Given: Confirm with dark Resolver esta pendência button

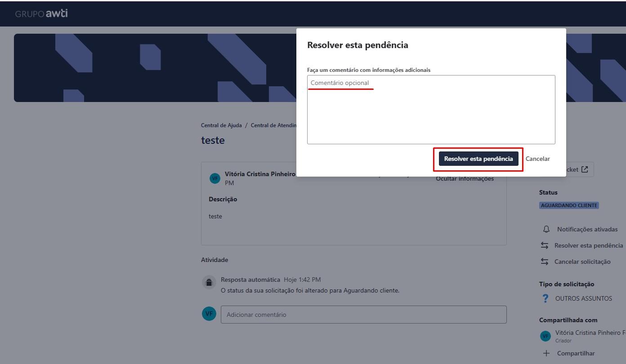Looking at the screenshot, I should (x=478, y=159).
